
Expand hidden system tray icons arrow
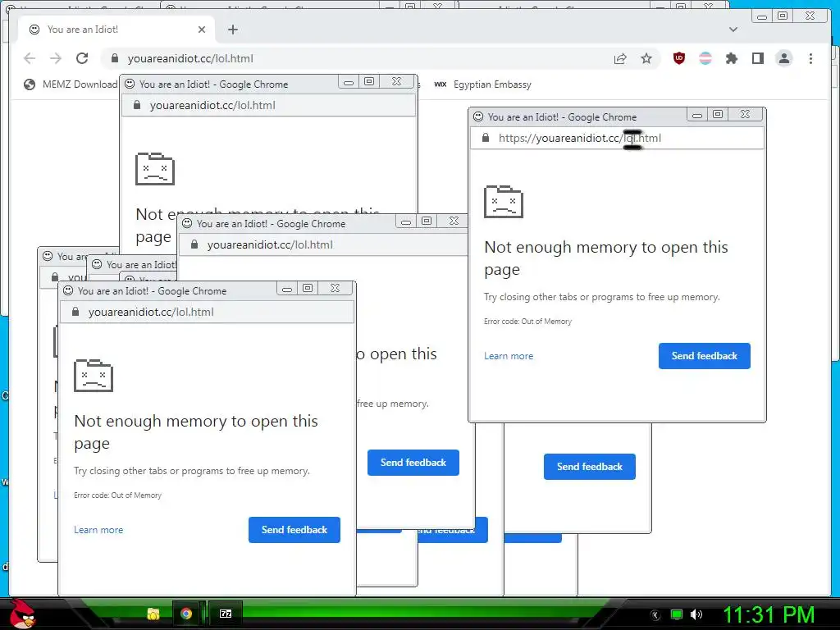coord(655,615)
